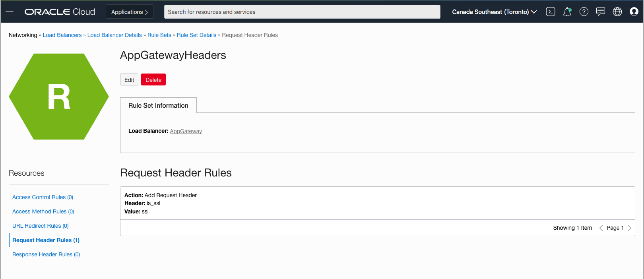Click the Edit button
The width and height of the screenshot is (644, 279).
[x=129, y=79]
